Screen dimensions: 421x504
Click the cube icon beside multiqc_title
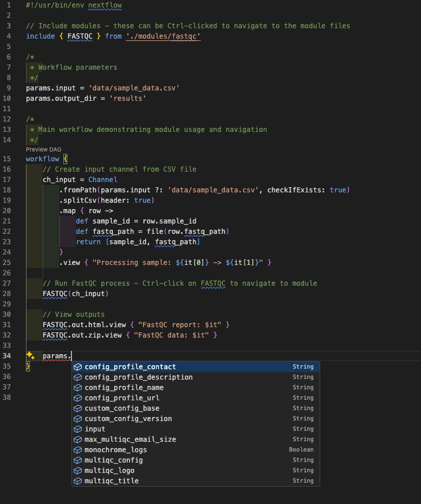tap(78, 481)
